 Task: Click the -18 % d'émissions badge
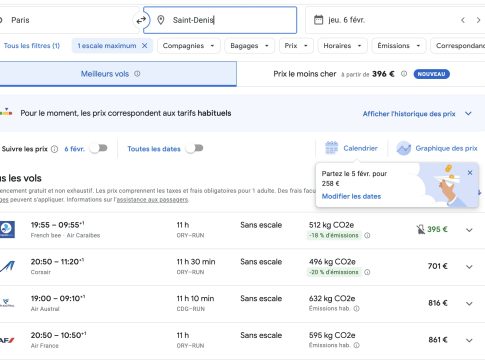pos(334,235)
